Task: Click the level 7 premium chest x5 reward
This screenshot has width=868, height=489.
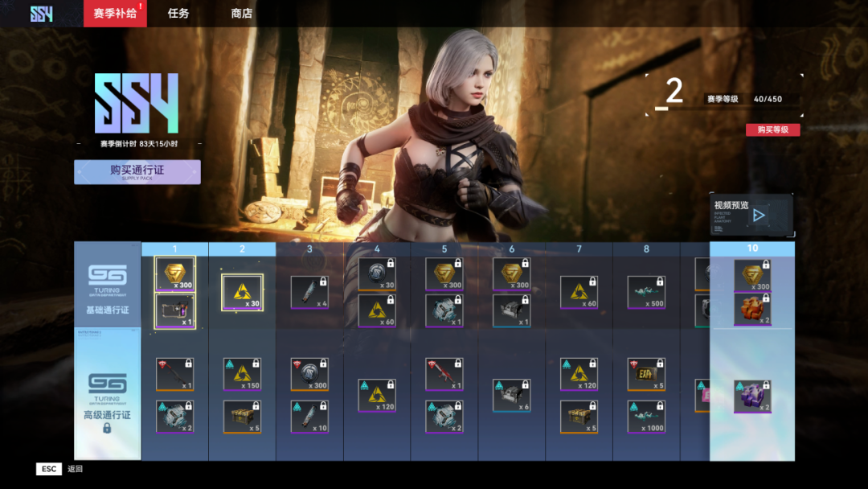Action: (x=579, y=417)
